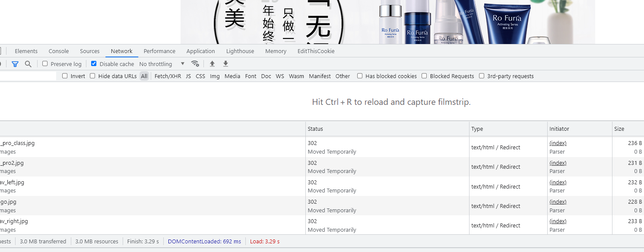
Task: Uncheck the Disable cache checkbox
Action: [94, 64]
